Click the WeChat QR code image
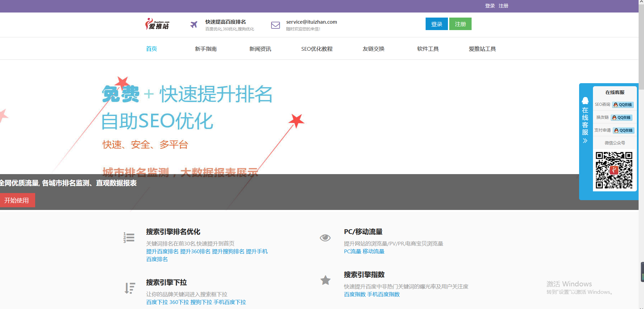This screenshot has height=309, width=644. (614, 170)
